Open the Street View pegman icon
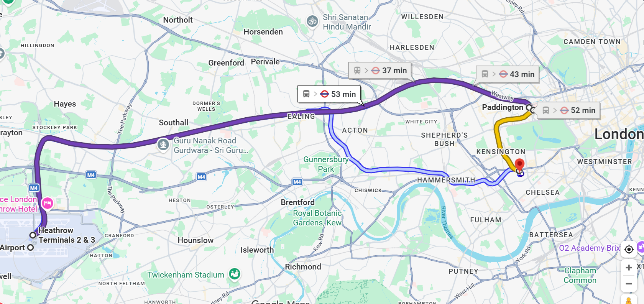644x304 pixels. point(629,300)
